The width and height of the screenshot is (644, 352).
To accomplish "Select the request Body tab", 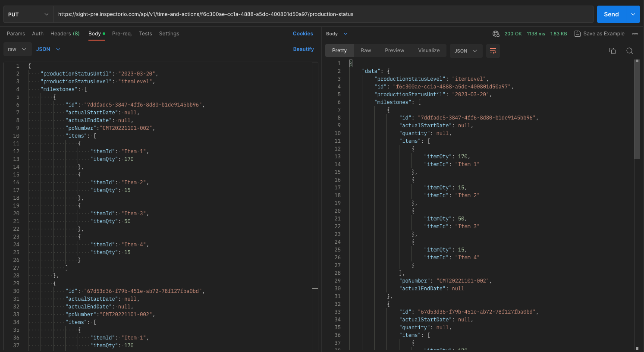I will (x=97, y=34).
